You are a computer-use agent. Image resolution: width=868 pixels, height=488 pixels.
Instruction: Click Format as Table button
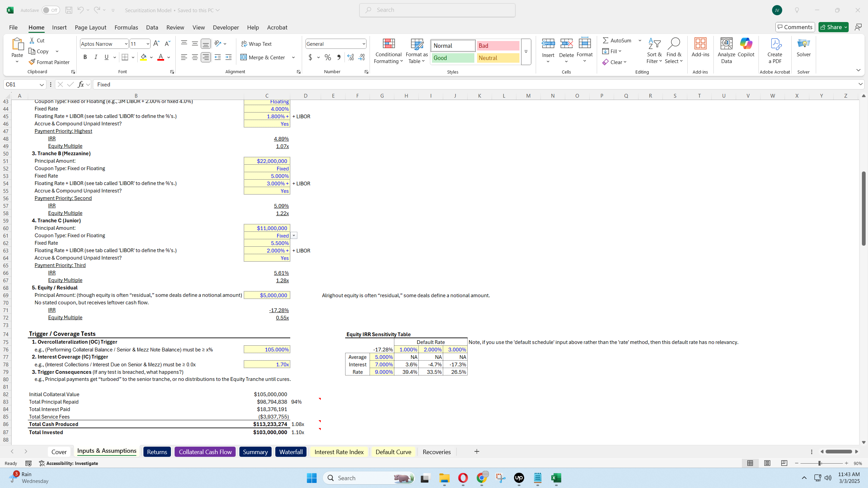(417, 50)
